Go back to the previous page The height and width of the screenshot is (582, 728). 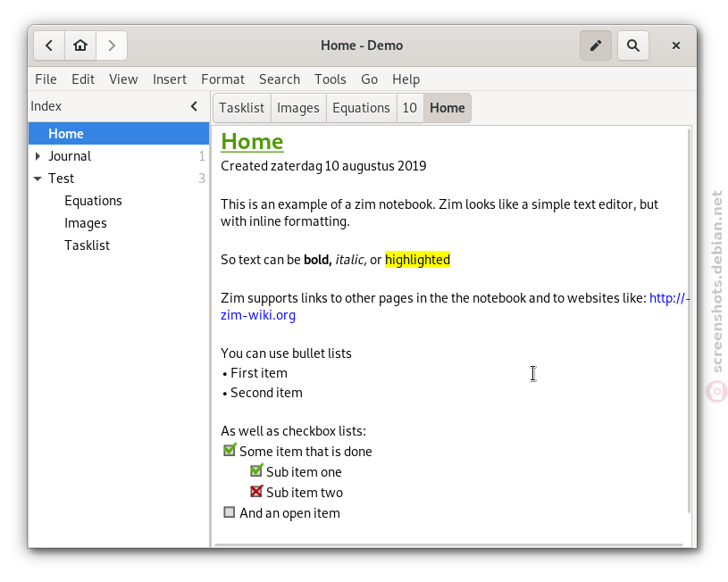pos(49,46)
